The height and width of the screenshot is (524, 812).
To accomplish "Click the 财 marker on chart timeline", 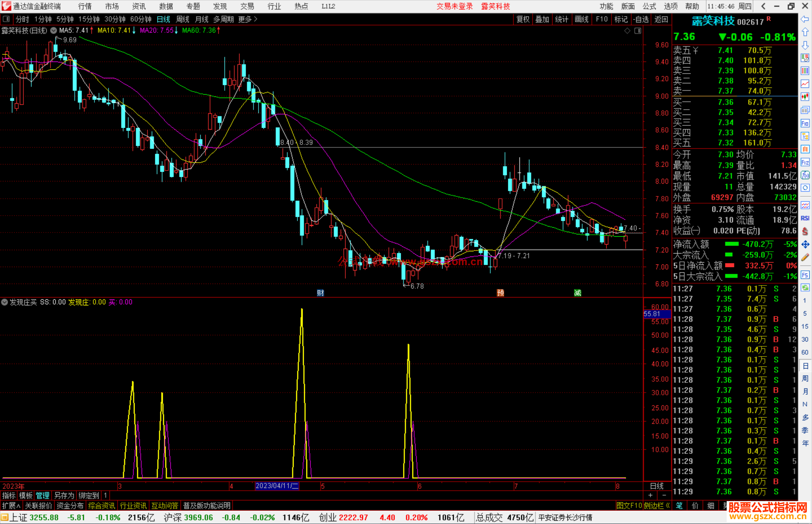I will 320,293.
